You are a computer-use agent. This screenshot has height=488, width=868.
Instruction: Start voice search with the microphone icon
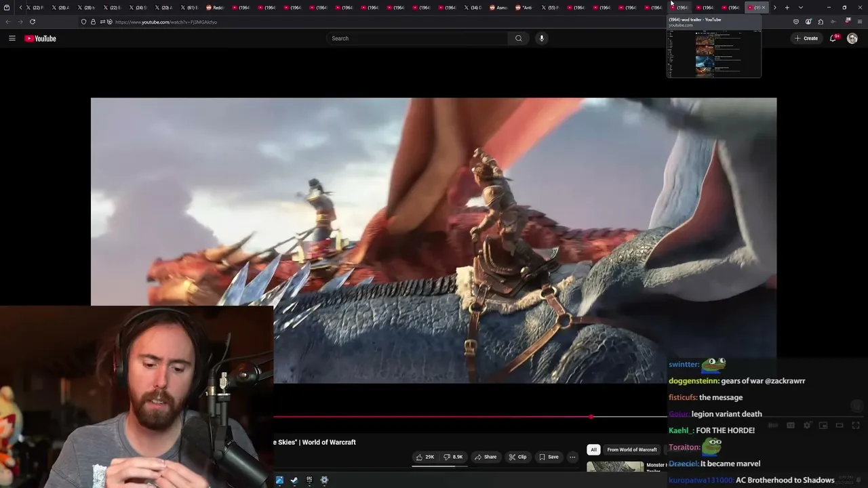coord(541,39)
